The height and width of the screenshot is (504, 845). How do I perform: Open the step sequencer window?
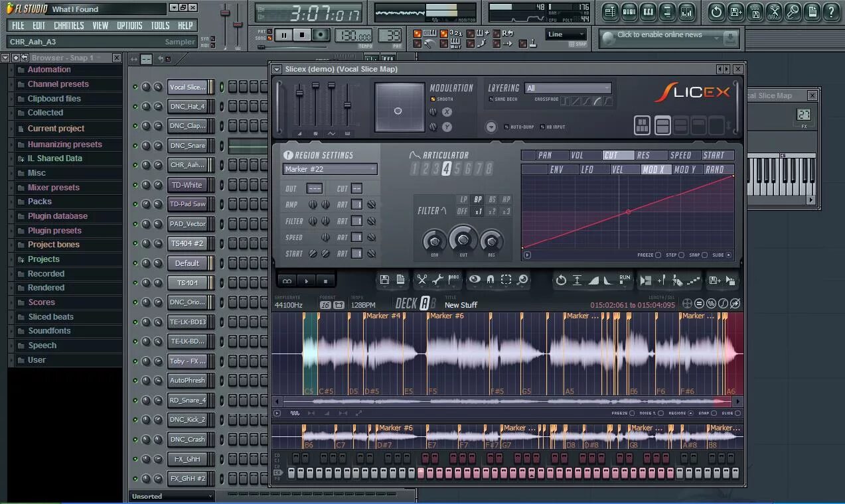[x=629, y=11]
